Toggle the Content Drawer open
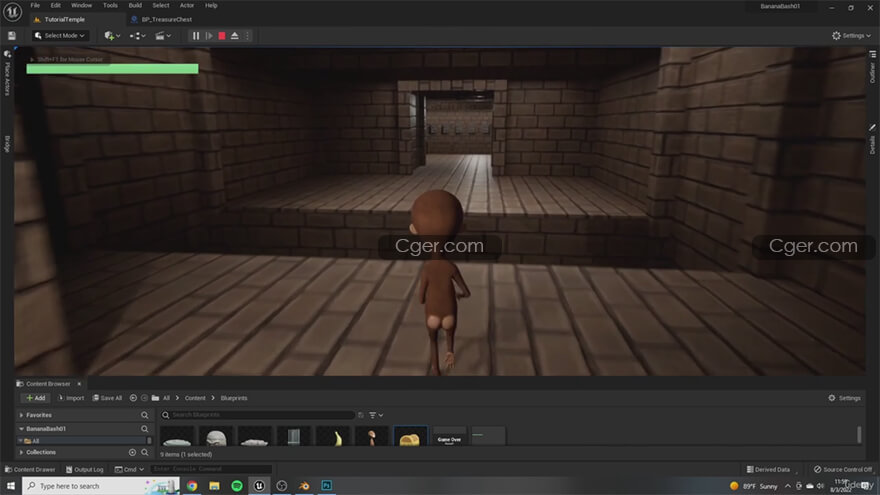The image size is (880, 495). coord(30,469)
